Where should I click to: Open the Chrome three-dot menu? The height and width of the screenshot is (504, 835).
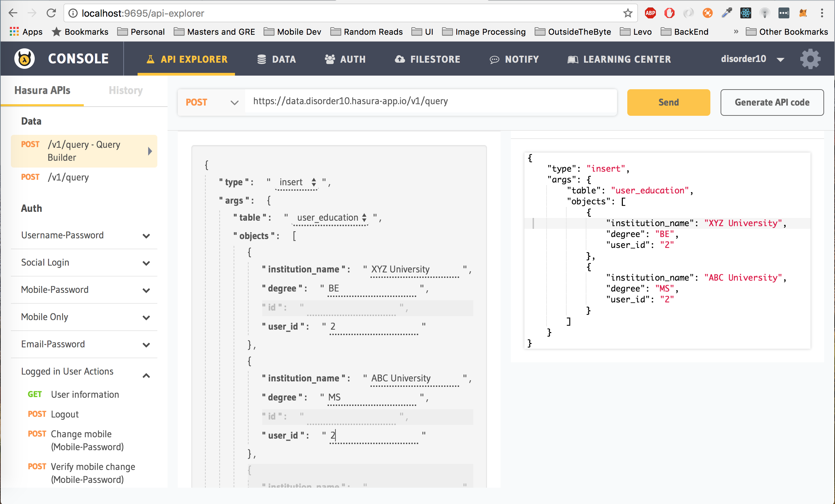click(822, 13)
